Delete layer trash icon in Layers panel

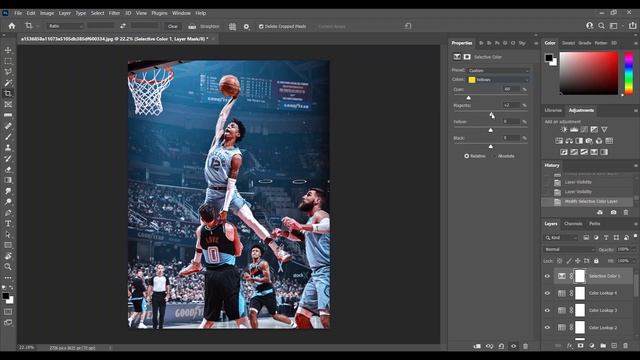tap(625, 346)
